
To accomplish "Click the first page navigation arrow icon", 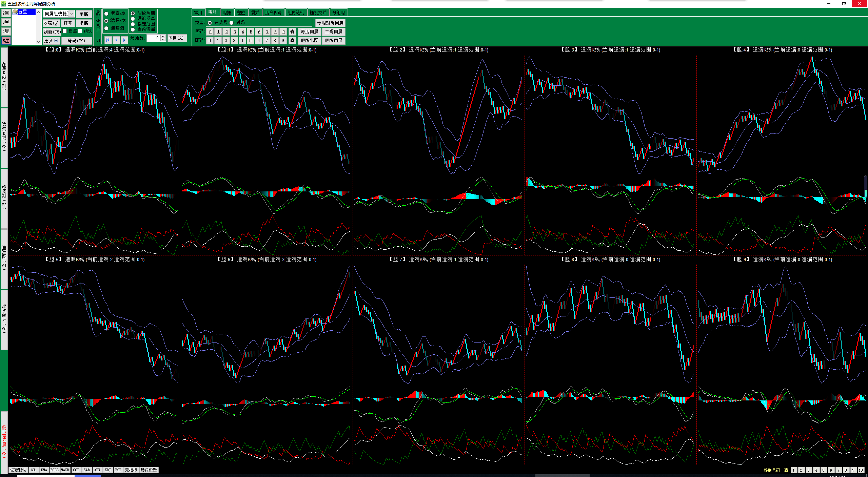I will (x=108, y=40).
